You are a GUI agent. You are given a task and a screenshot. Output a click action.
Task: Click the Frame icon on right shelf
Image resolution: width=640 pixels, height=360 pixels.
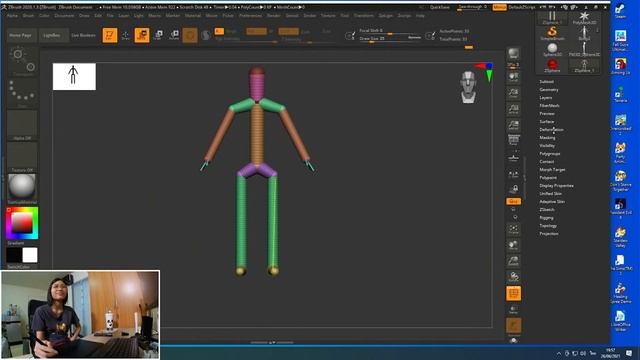tap(513, 229)
